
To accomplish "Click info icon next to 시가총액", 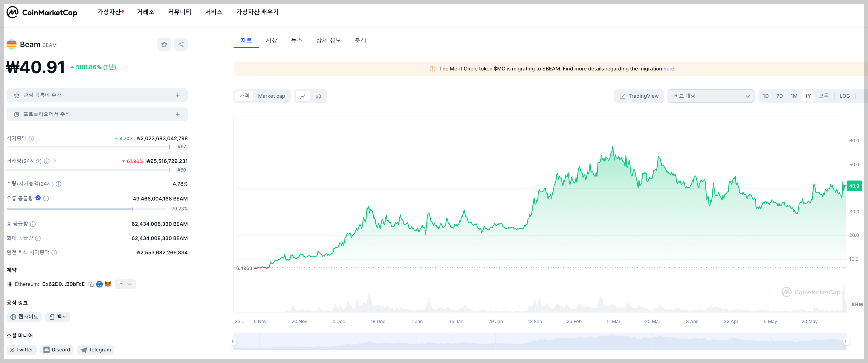I will pyautogui.click(x=31, y=138).
